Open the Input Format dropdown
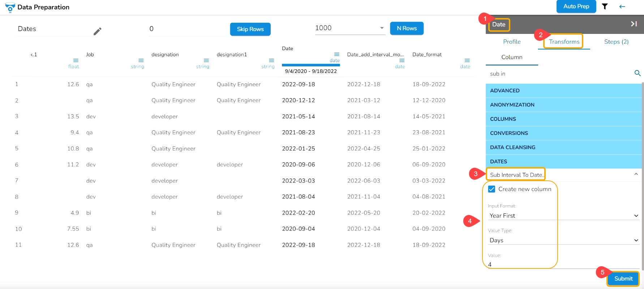The image size is (644, 289). (x=563, y=215)
